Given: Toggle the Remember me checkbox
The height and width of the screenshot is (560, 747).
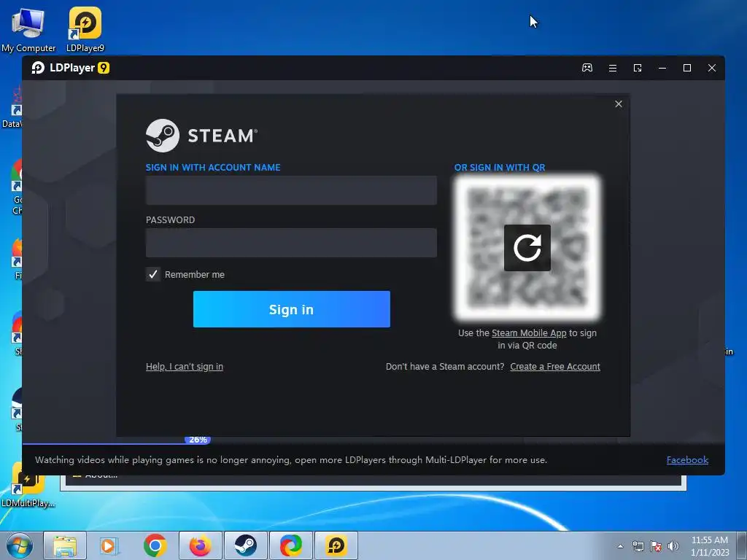Looking at the screenshot, I should pyautogui.click(x=153, y=274).
